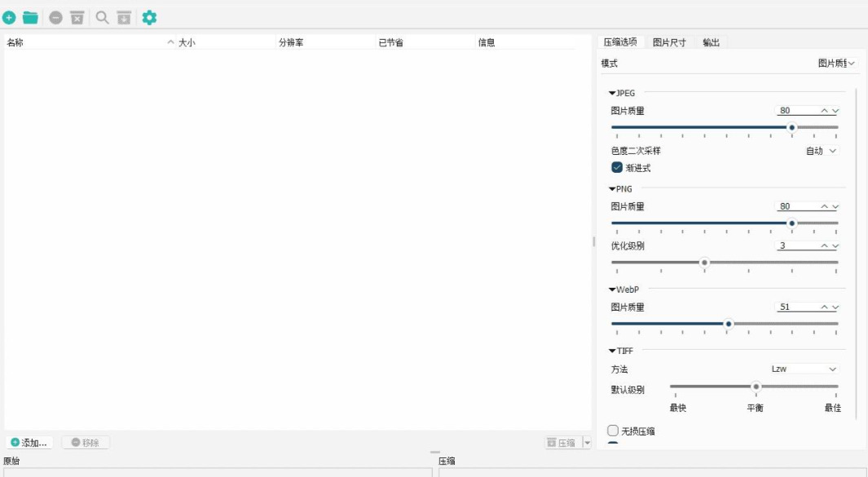868x477 pixels.
Task: Click the gray remove item minus icon
Action: coord(56,18)
